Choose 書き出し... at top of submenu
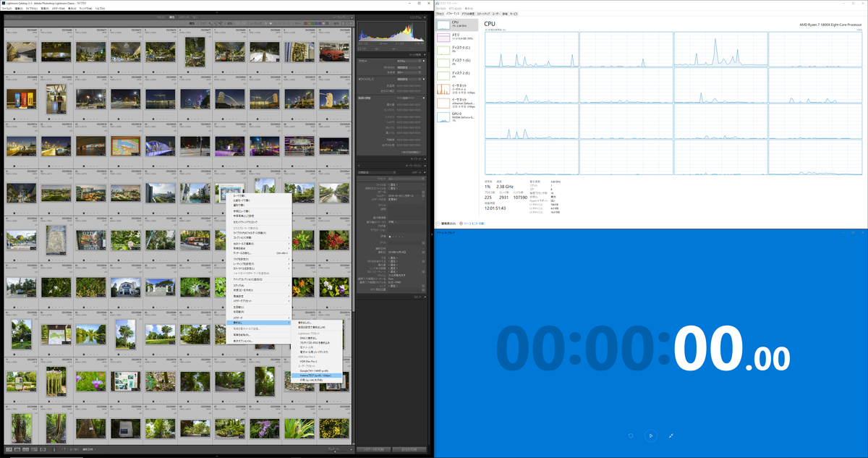Screen dimensions: 868x458 point(317,323)
